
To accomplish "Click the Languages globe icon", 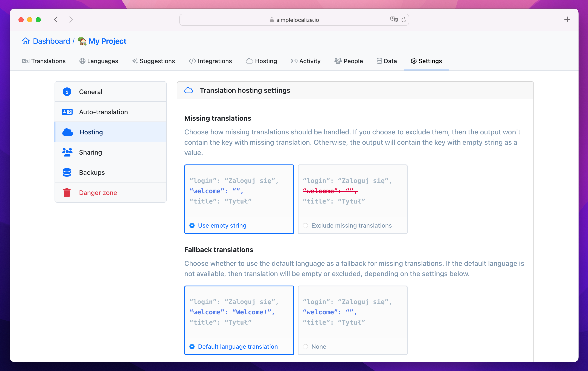I will pos(82,61).
